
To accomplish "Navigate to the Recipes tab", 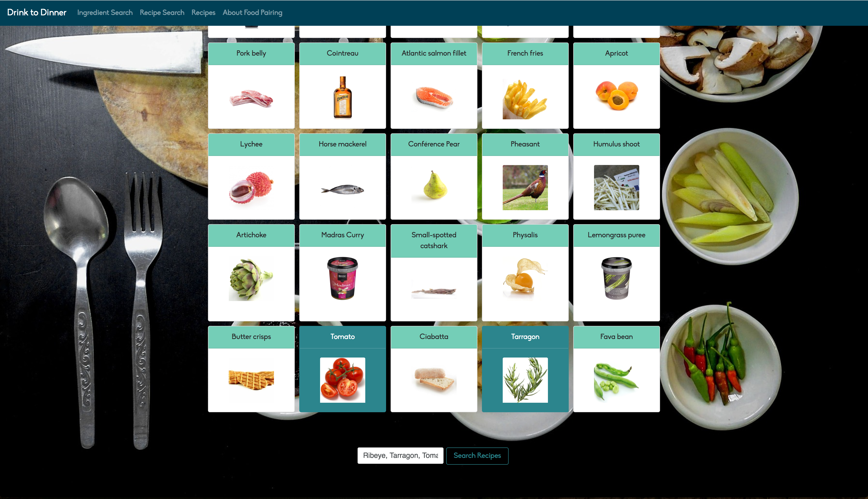I will coord(203,12).
